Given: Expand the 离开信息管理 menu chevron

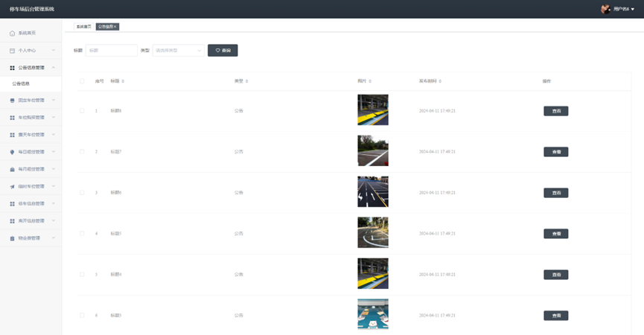Looking at the screenshot, I should [54, 221].
